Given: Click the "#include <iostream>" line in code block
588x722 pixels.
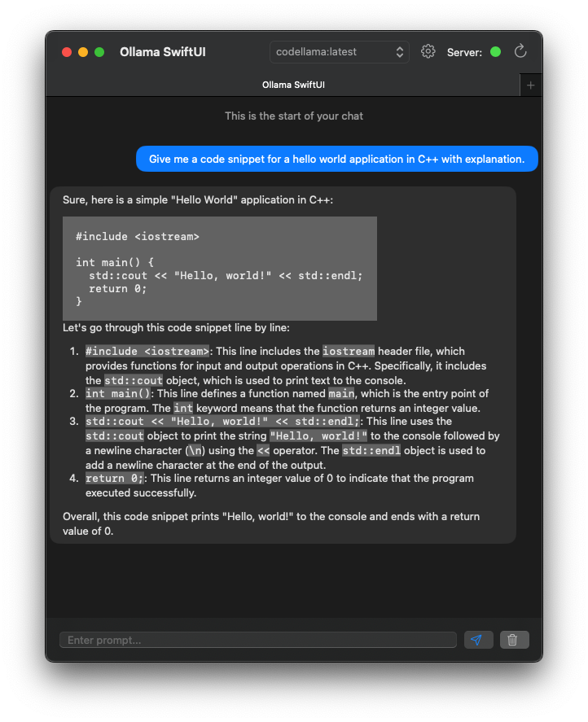Looking at the screenshot, I should (x=138, y=236).
